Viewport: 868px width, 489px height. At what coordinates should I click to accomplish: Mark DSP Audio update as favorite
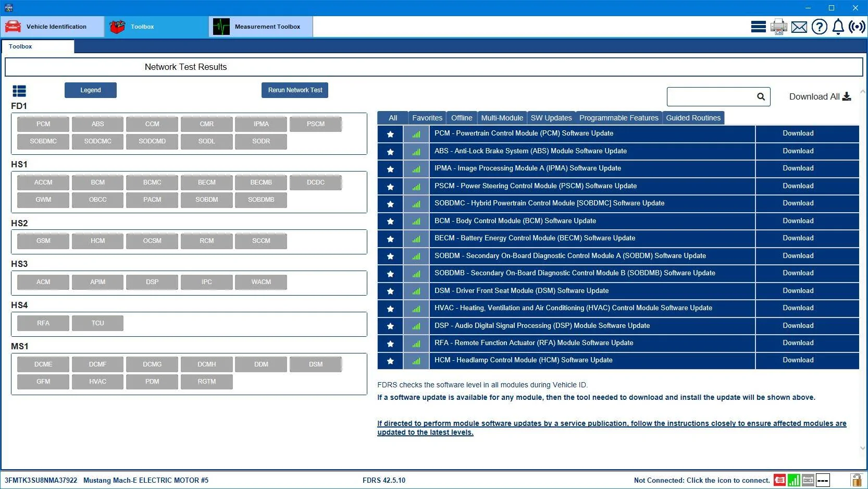click(x=390, y=326)
